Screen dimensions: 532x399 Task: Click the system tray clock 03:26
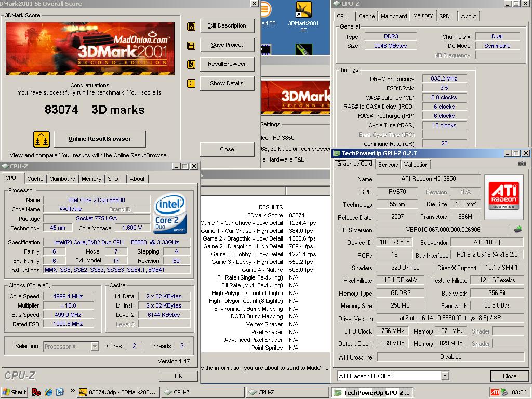pos(519,393)
